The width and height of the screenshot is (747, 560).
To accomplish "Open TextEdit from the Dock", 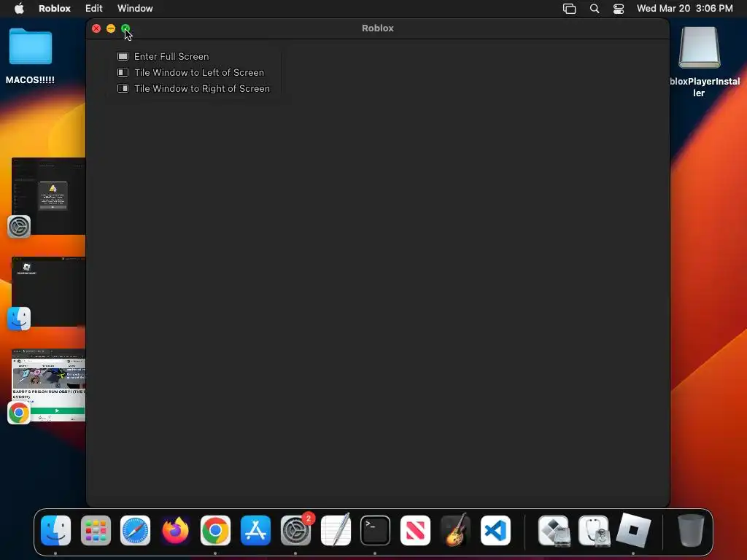I will pos(336,530).
